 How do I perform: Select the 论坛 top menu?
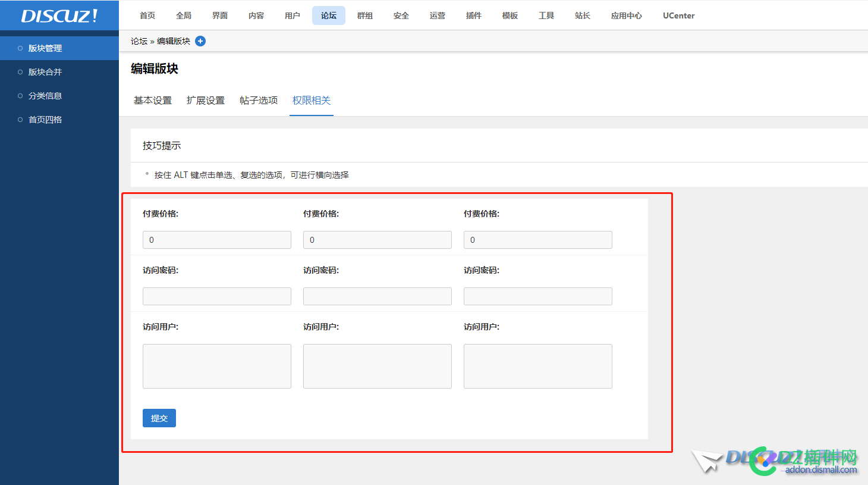click(329, 15)
